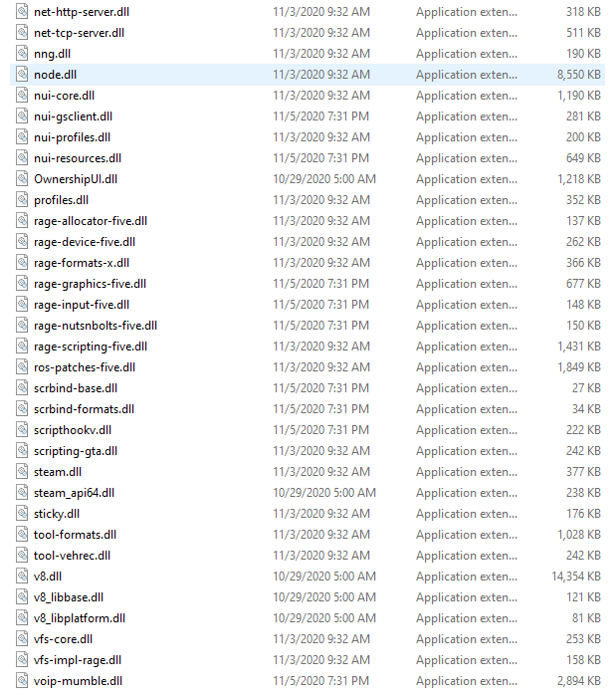Select file name scripthookv.dll
This screenshot has height=697, width=616.
[x=73, y=430]
